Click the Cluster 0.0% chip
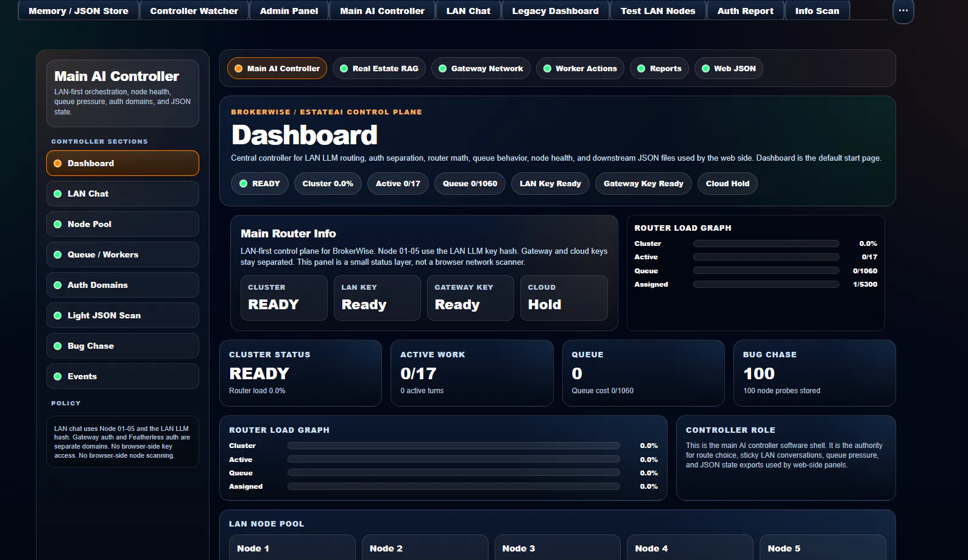The image size is (968, 560). 328,183
